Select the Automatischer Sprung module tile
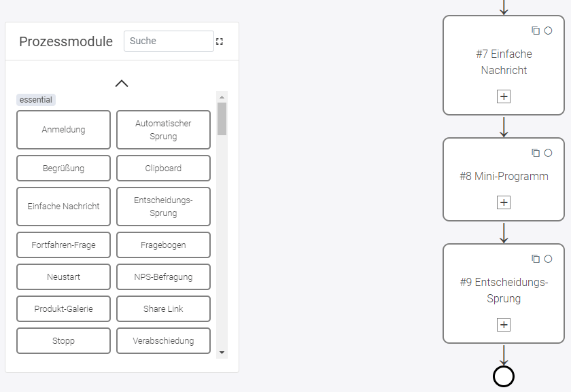This screenshot has height=392, width=571. pos(163,129)
